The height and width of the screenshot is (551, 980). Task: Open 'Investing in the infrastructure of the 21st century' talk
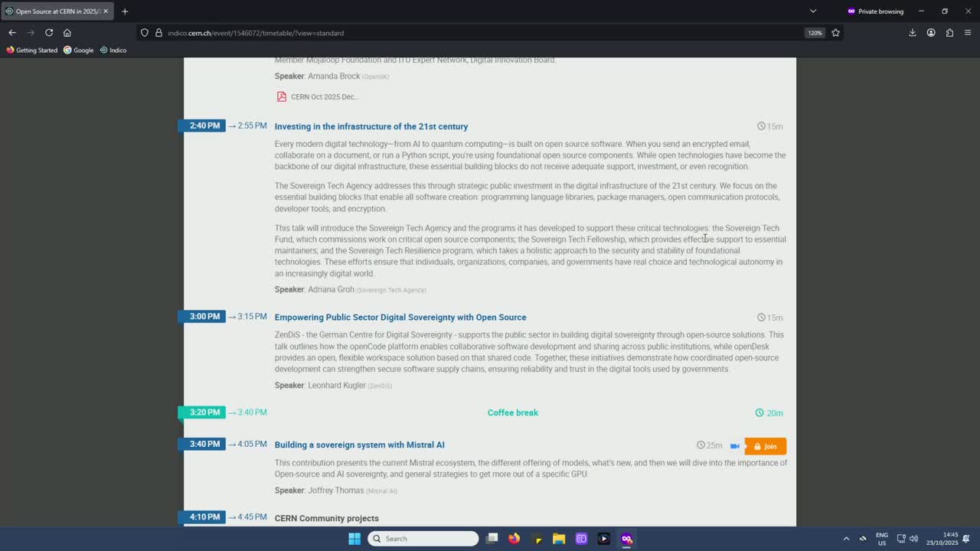click(371, 126)
